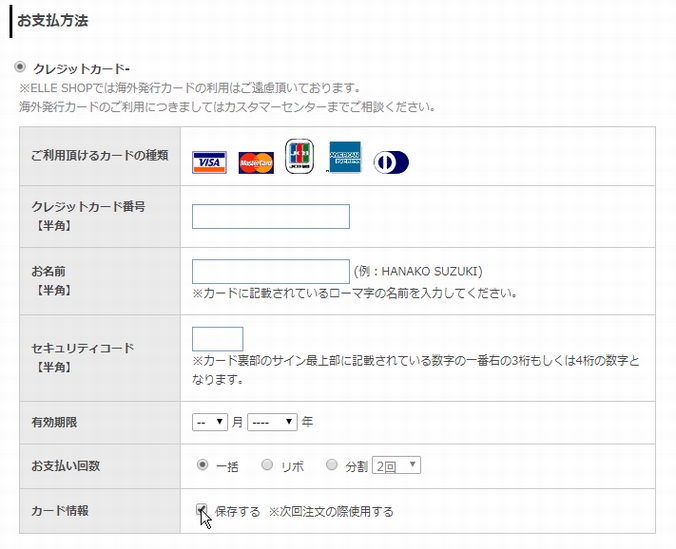Click the カード裏部 security code note

[416, 370]
